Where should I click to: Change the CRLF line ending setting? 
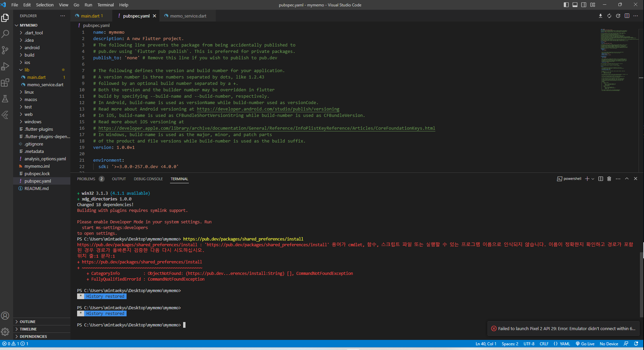[x=544, y=344]
